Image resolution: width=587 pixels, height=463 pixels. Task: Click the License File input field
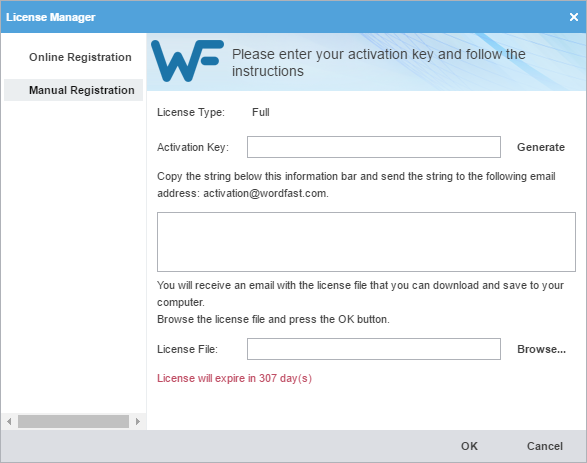pos(374,349)
